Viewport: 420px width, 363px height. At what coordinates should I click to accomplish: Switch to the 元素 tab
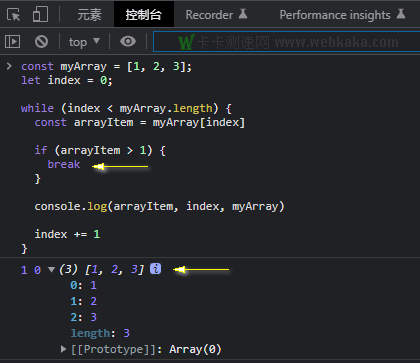tap(89, 15)
